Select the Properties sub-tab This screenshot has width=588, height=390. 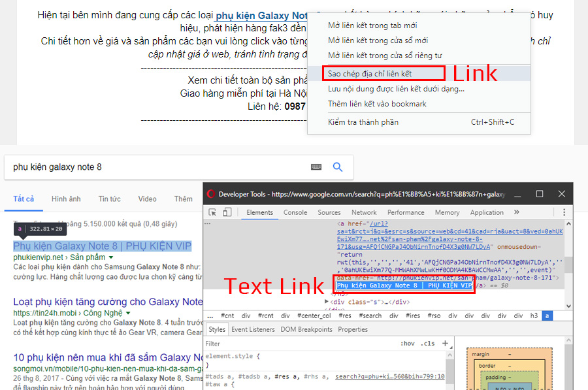pyautogui.click(x=353, y=329)
